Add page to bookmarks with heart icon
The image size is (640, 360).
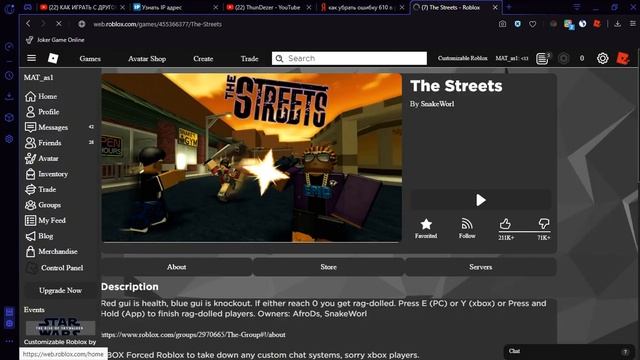tap(533, 24)
